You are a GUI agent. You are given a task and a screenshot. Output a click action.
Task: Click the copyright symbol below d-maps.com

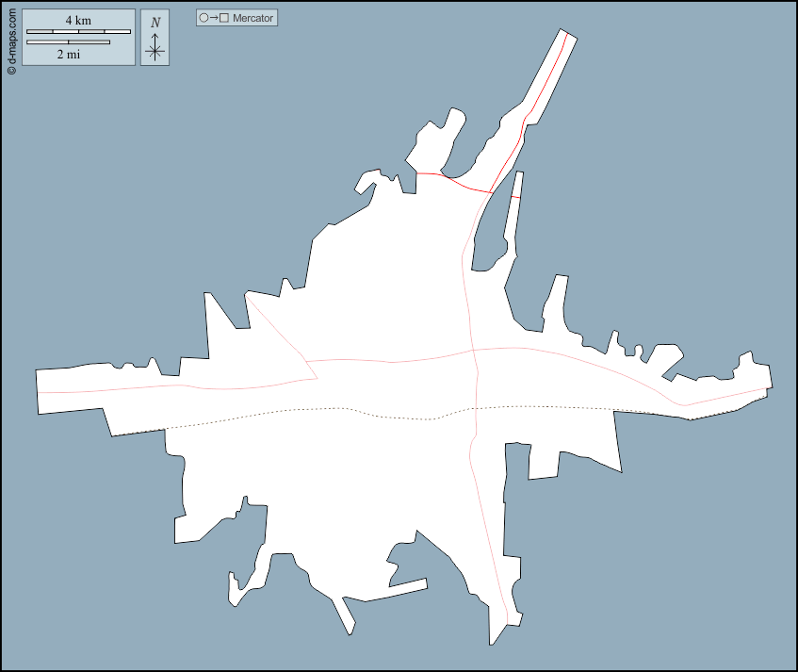point(11,69)
